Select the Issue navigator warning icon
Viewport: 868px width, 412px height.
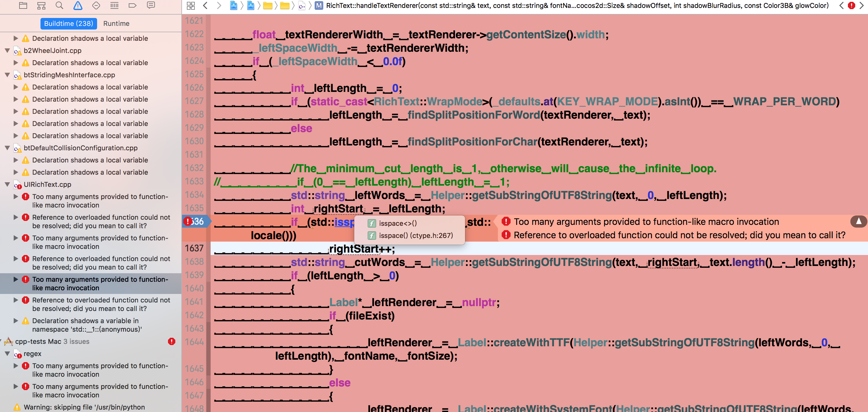[x=78, y=5]
